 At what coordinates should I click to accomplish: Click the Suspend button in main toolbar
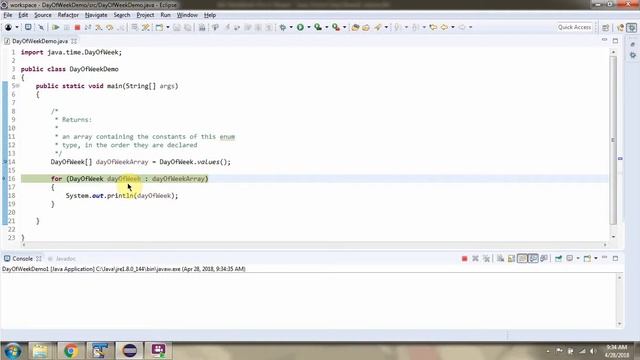[67, 27]
